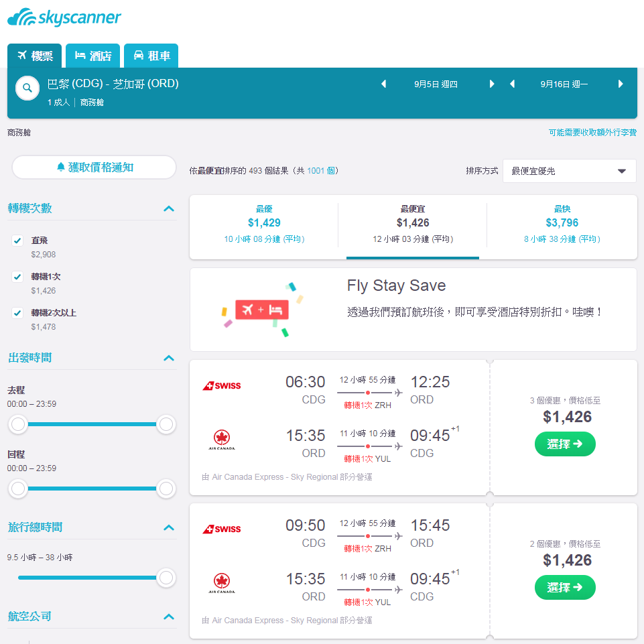Open 可能需要收取額外行李費 link

point(592,132)
